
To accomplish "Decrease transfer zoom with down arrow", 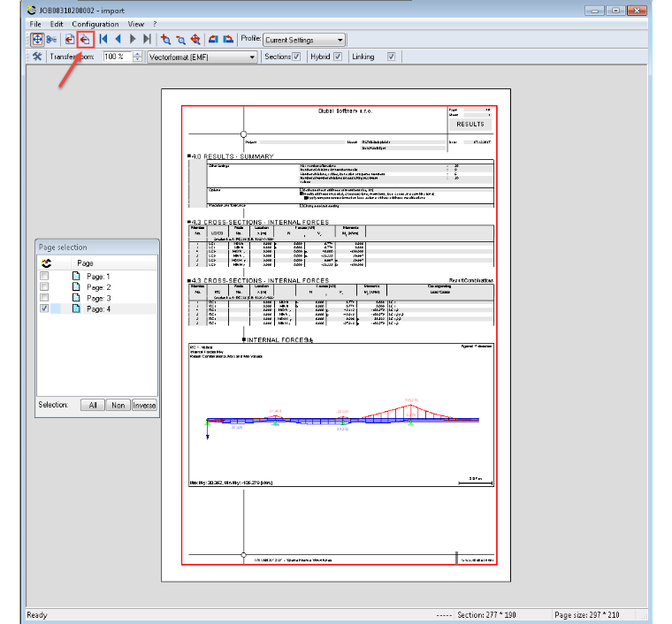I will click(138, 59).
